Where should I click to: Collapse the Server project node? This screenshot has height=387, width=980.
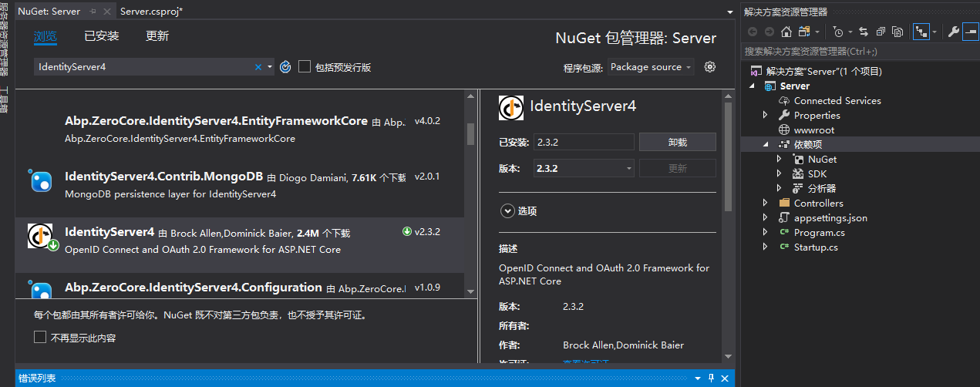pos(752,86)
